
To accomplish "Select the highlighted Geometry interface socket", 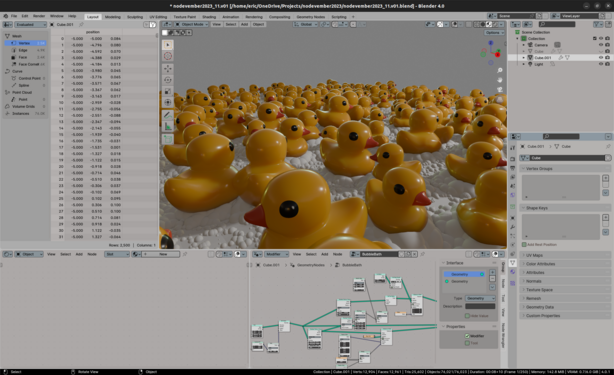I will click(464, 274).
